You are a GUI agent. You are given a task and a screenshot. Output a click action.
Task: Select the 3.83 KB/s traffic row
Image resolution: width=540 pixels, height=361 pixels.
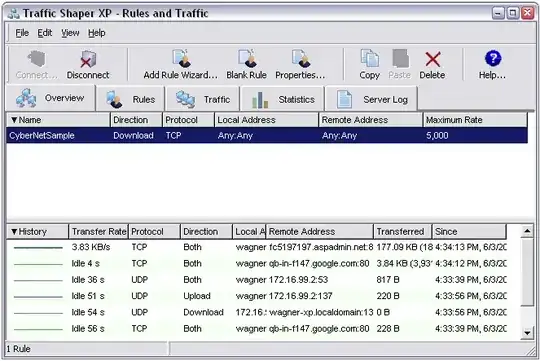click(257, 247)
